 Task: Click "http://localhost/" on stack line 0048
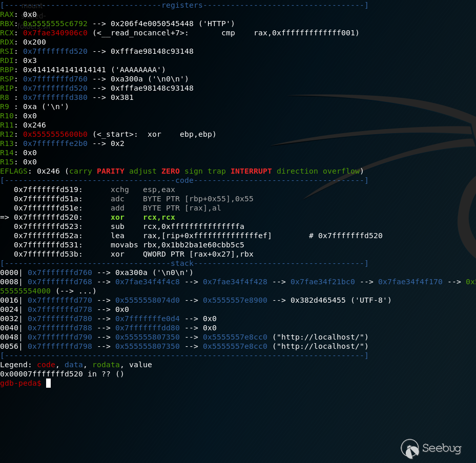(320, 337)
